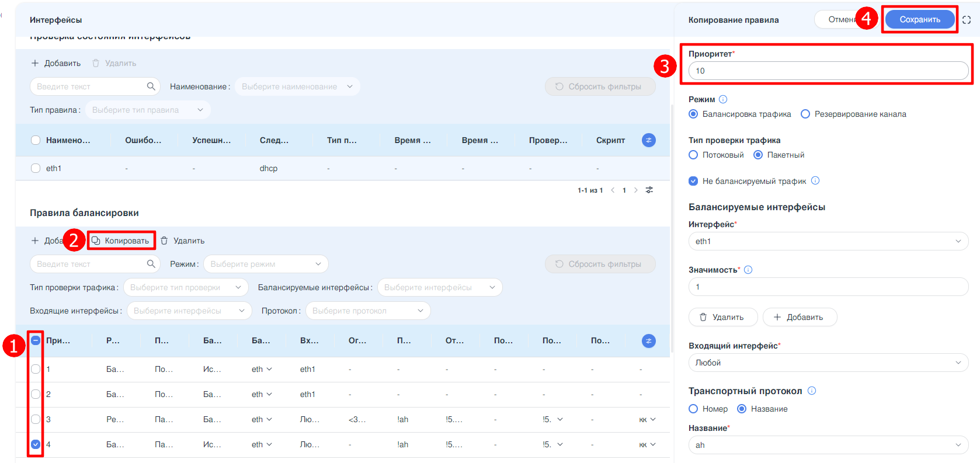980x463 pixels.
Task: Open column settings icon in interface check table
Action: [648, 140]
